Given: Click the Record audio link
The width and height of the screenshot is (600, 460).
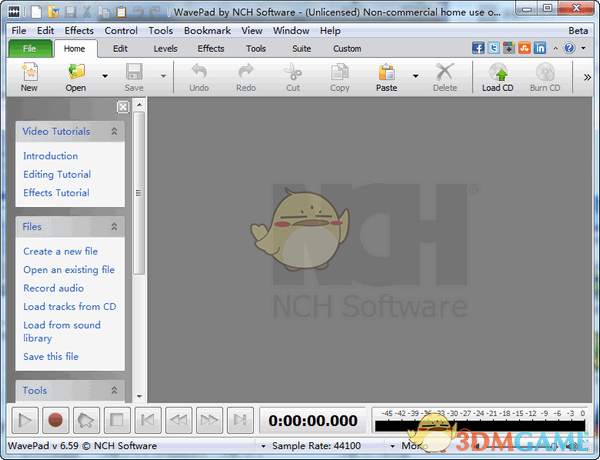Looking at the screenshot, I should tap(54, 288).
